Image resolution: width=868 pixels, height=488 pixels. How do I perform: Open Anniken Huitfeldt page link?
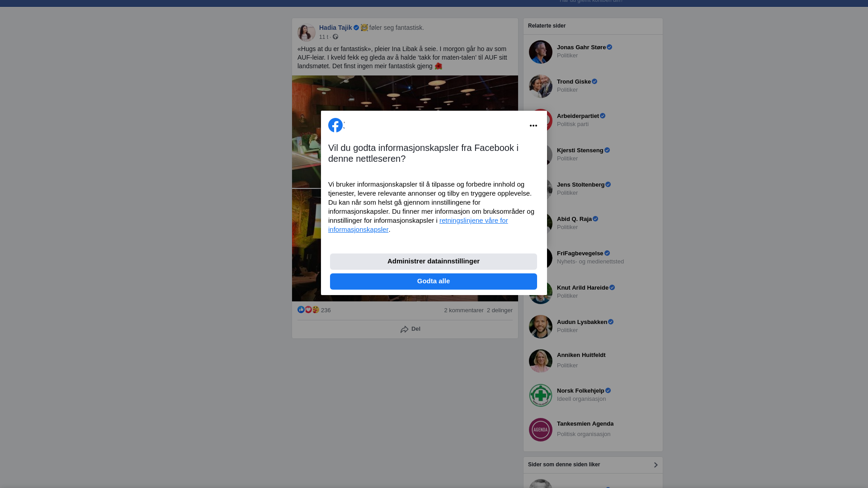(x=581, y=355)
